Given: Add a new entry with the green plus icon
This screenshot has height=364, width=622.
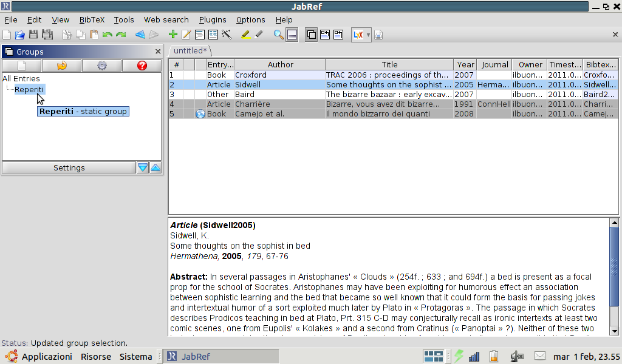Looking at the screenshot, I should tap(173, 35).
